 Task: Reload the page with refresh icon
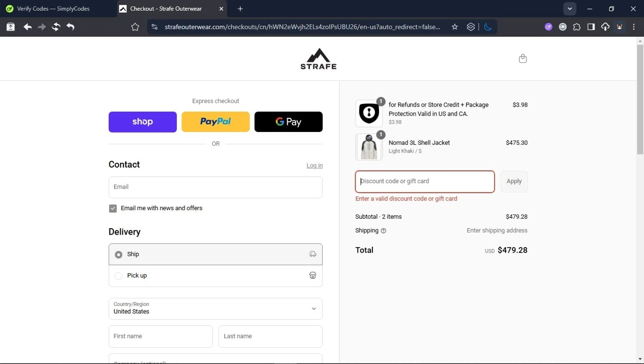coord(56,27)
